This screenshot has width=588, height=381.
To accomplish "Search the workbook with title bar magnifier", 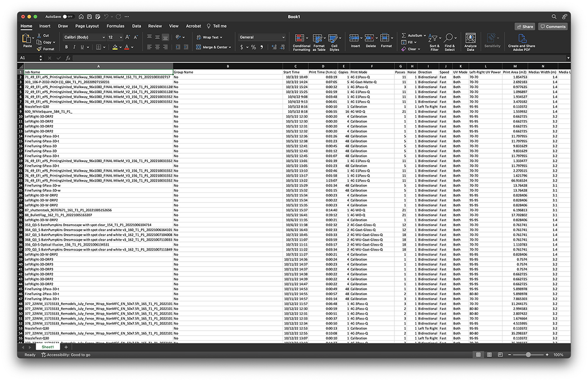I will click(x=554, y=17).
